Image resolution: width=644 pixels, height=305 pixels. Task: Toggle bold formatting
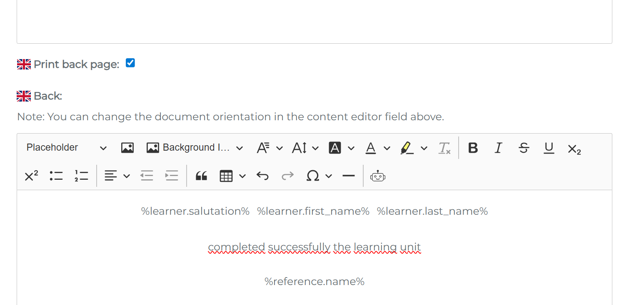473,148
